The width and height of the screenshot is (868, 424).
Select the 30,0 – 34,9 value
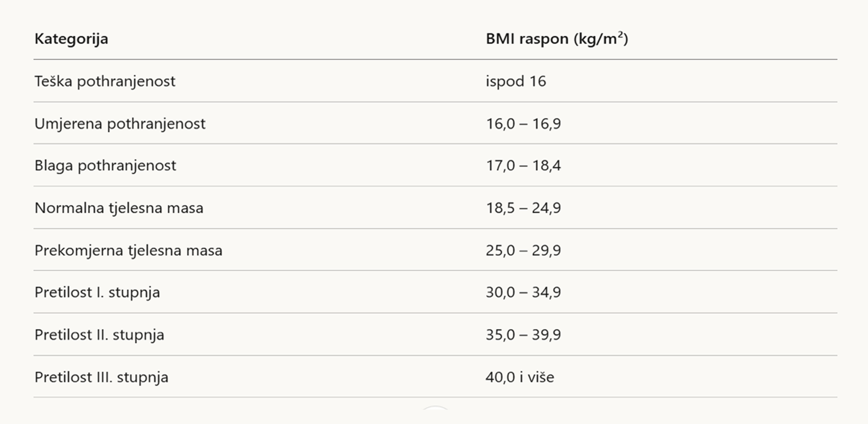[524, 292]
